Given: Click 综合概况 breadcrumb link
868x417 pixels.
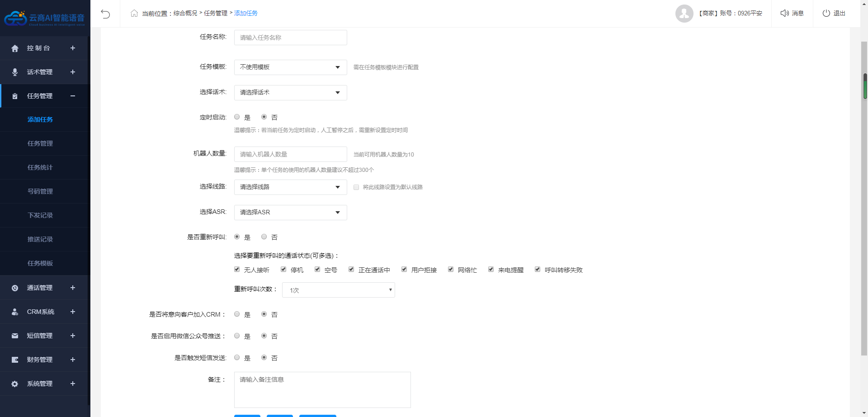Looking at the screenshot, I should click(x=185, y=13).
